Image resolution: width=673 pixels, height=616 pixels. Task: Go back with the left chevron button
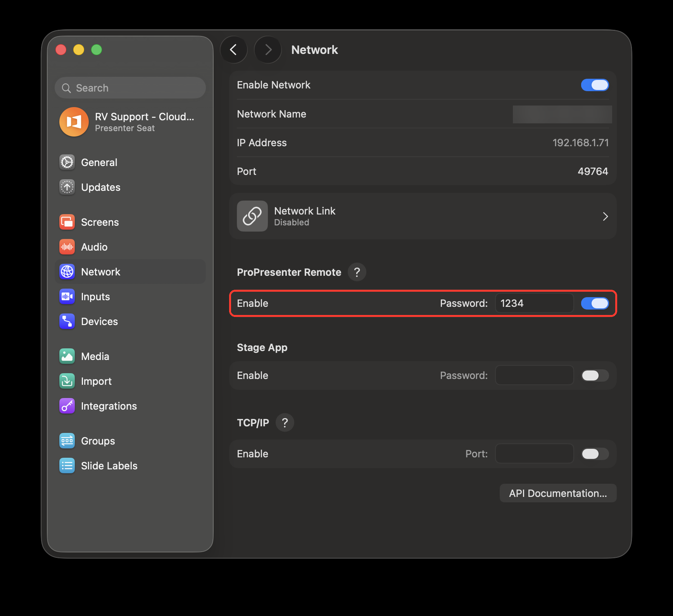(x=234, y=50)
